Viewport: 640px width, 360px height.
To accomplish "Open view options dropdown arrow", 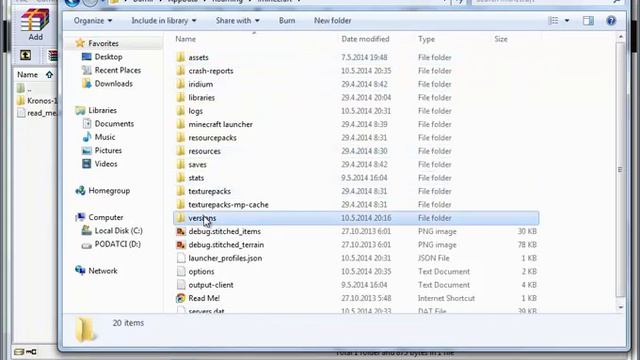I will [x=567, y=20].
